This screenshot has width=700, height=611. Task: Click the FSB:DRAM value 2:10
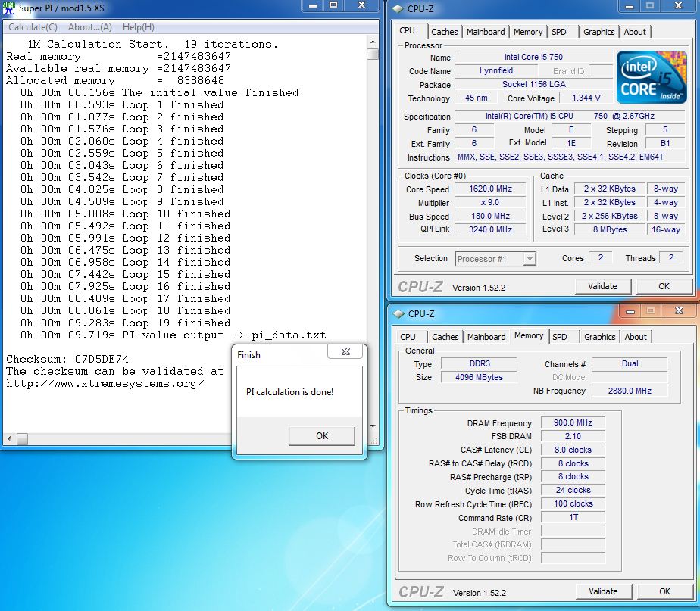click(x=573, y=436)
